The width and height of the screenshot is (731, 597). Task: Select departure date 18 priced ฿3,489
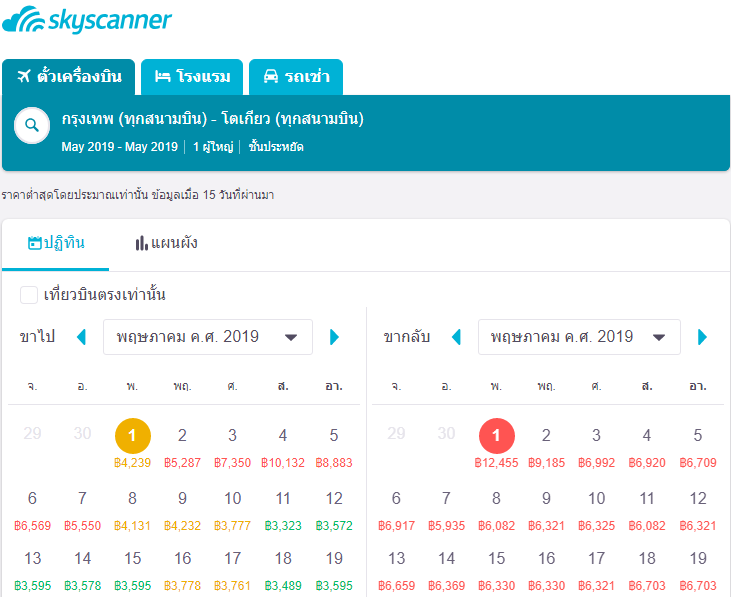click(283, 565)
